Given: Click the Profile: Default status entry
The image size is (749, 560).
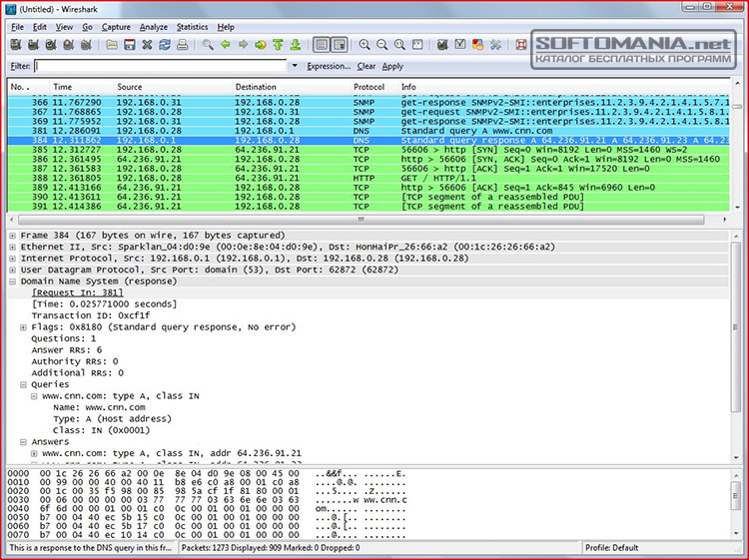Looking at the screenshot, I should 611,548.
